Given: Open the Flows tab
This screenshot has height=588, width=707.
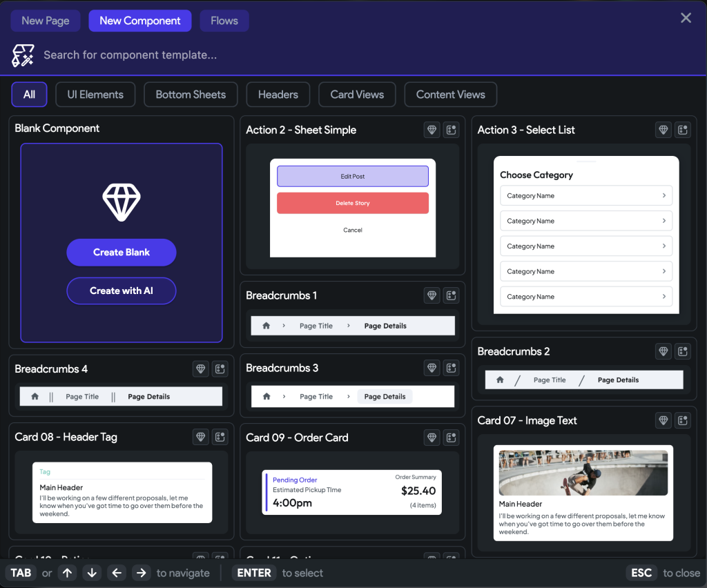Looking at the screenshot, I should pos(224,21).
